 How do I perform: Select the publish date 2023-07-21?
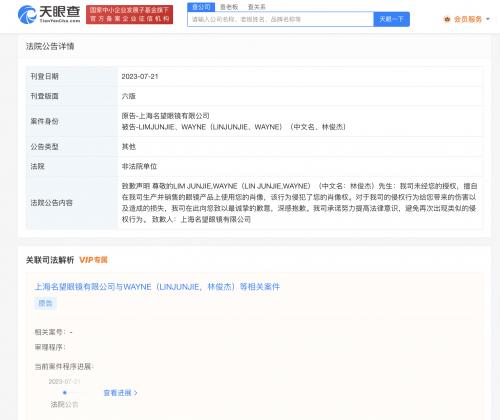[x=140, y=76]
